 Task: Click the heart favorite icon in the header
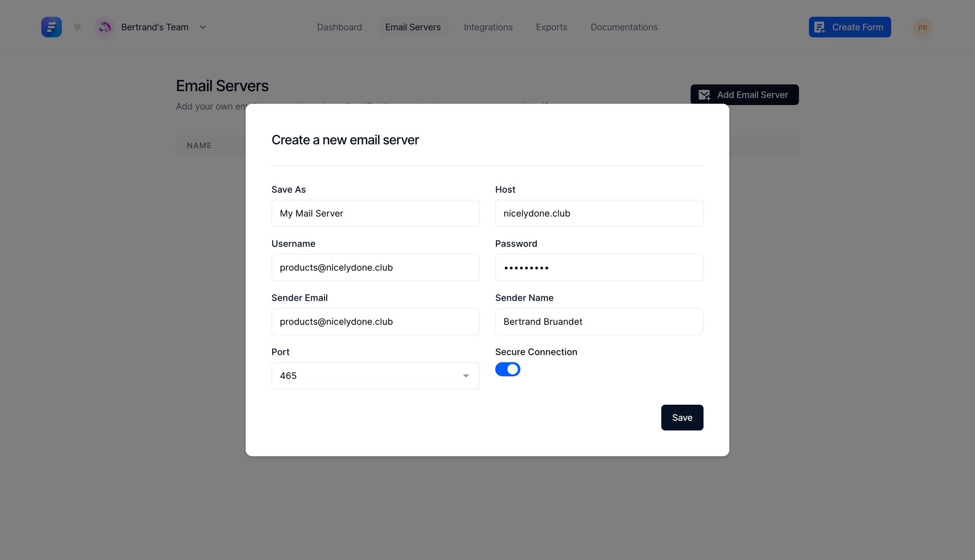coord(77,27)
